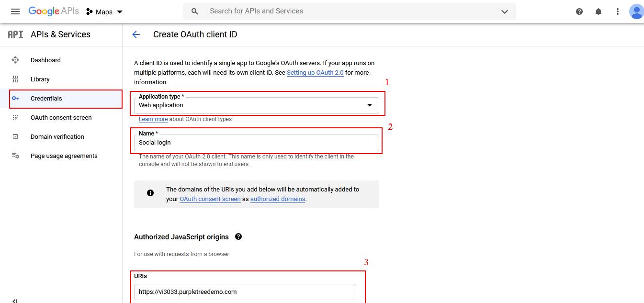The image size is (644, 303).
Task: Collapse the side panel with the bottom chevron
Action: 15,300
